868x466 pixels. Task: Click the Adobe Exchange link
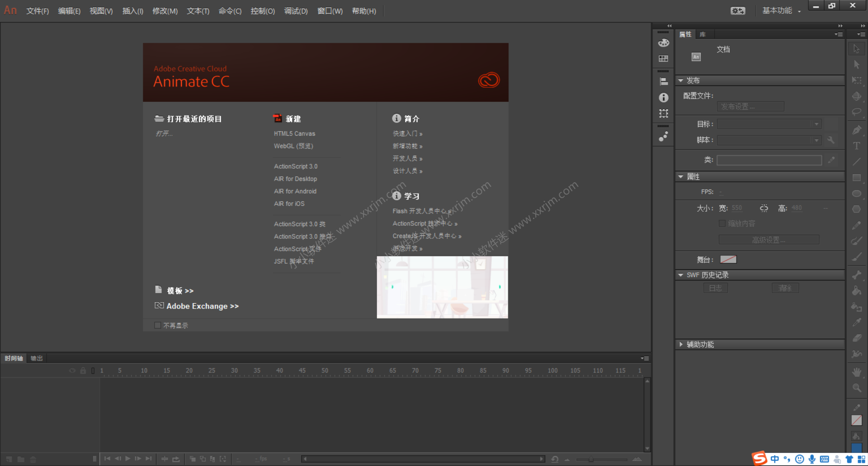(202, 306)
